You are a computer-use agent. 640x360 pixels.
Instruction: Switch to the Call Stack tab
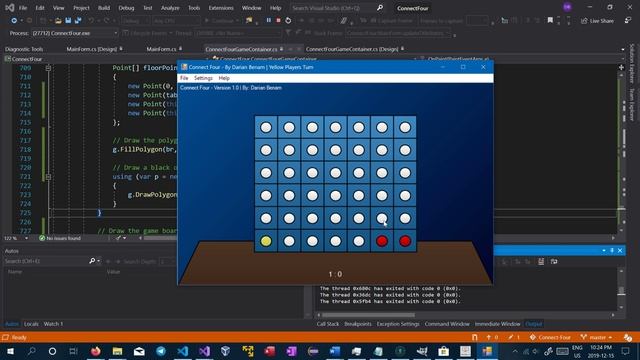pyautogui.click(x=328, y=324)
